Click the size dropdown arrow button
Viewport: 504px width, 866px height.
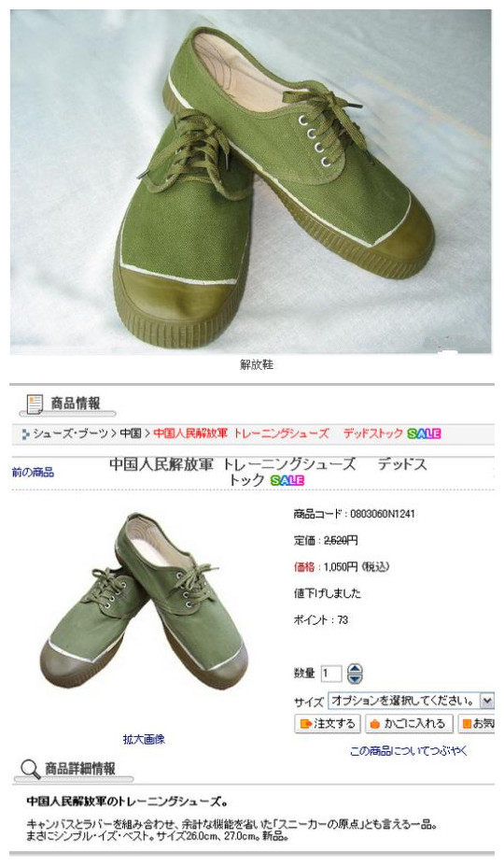pyautogui.click(x=486, y=701)
